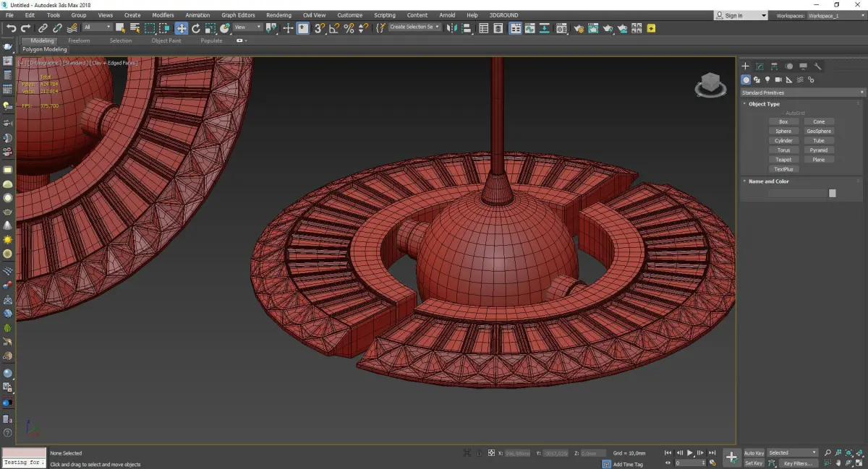
Task: Click the Teapot primitive button
Action: [x=783, y=160]
